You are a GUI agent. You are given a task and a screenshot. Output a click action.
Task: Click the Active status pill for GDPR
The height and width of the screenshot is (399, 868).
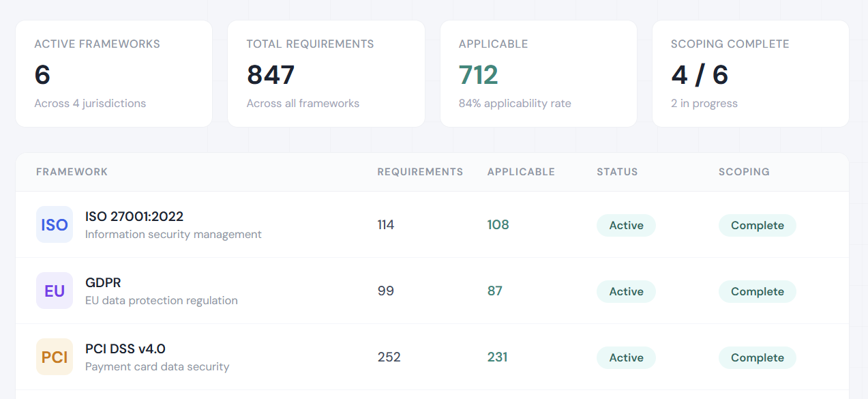tap(626, 291)
